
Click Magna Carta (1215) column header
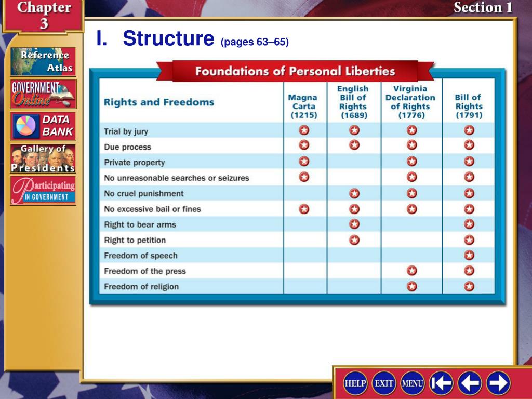click(x=303, y=106)
